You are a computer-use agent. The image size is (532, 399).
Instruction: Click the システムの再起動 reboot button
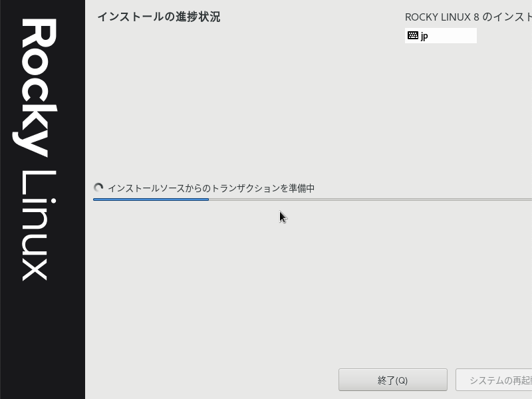494,380
